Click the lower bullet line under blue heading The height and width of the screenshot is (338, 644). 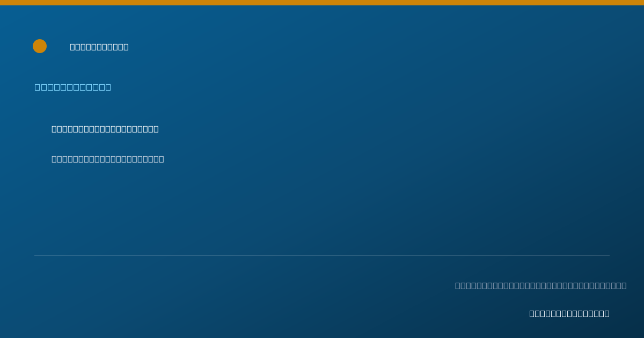(108, 159)
